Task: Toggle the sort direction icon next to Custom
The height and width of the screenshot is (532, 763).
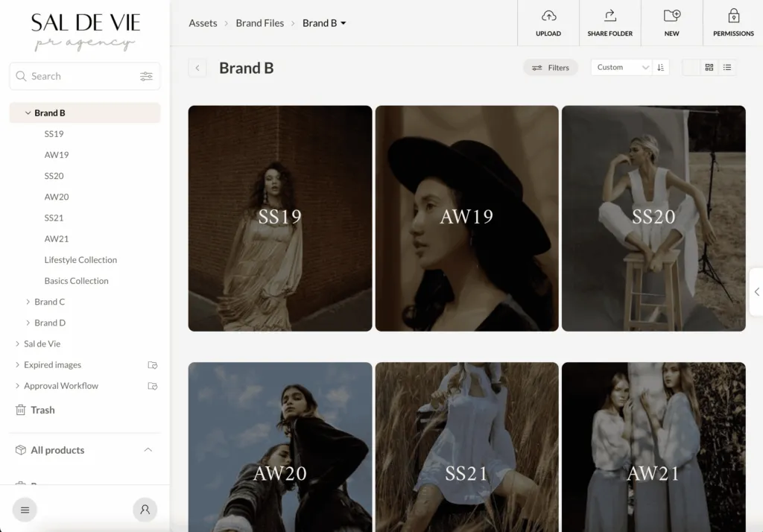Action: [x=660, y=68]
